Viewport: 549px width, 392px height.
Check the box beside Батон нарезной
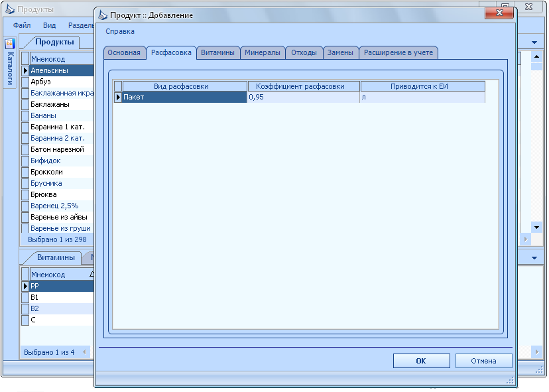coord(25,150)
